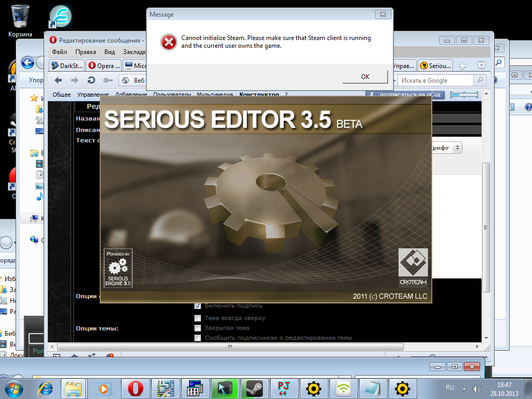
Task: Open the Wi-Fi app taskbar icon
Action: click(x=343, y=388)
